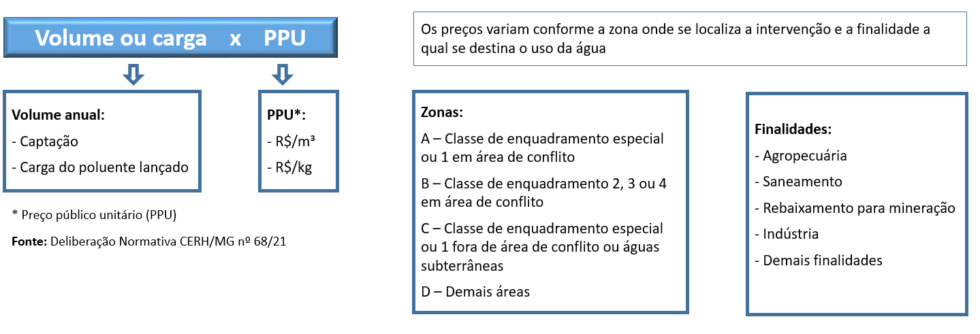The image size is (980, 334).
Task: Select the R$/kg unit line
Action: point(289,167)
